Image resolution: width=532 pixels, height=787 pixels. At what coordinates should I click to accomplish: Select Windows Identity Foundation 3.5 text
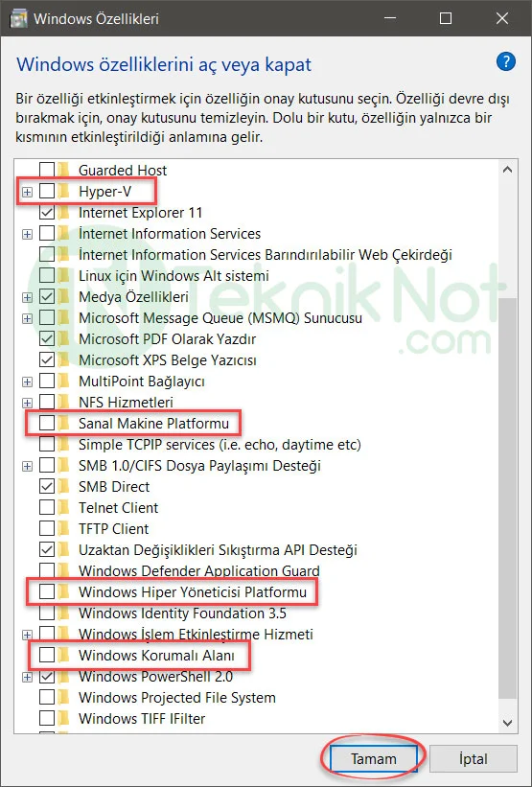pos(182,613)
